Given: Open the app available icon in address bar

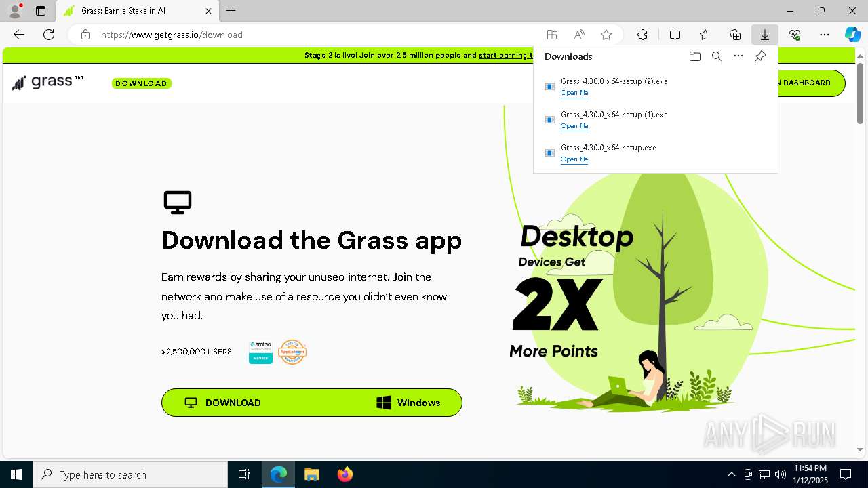Looking at the screenshot, I should click(552, 35).
